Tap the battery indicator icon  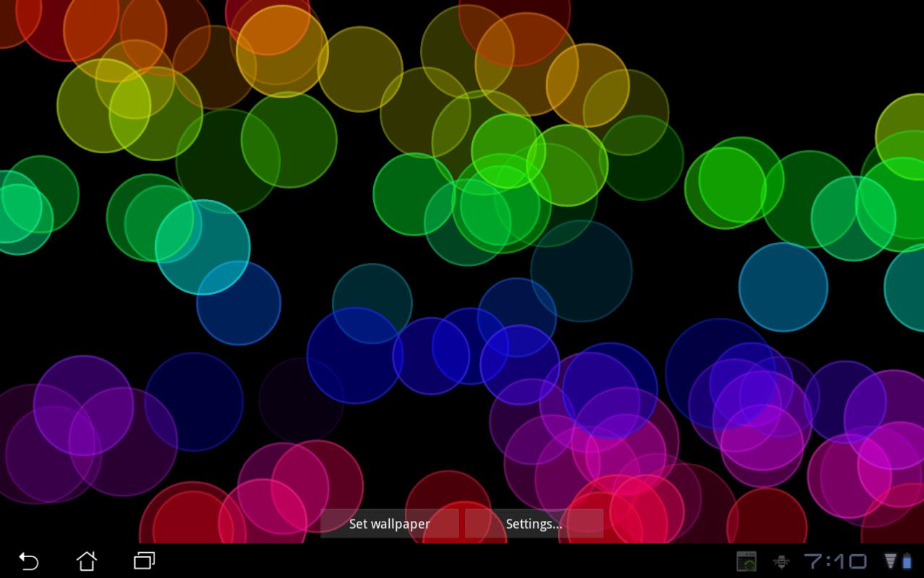coord(908,561)
